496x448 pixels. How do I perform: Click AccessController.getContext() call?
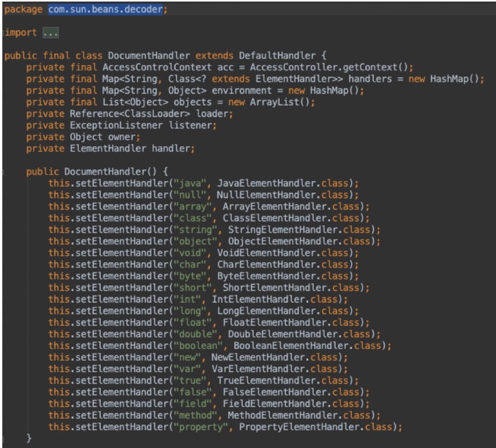pos(328,67)
